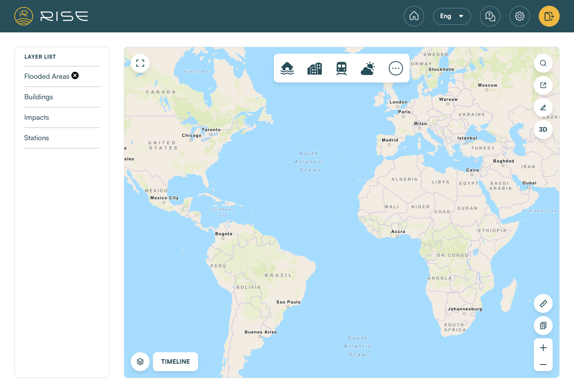Open map search magnifier

coord(543,63)
